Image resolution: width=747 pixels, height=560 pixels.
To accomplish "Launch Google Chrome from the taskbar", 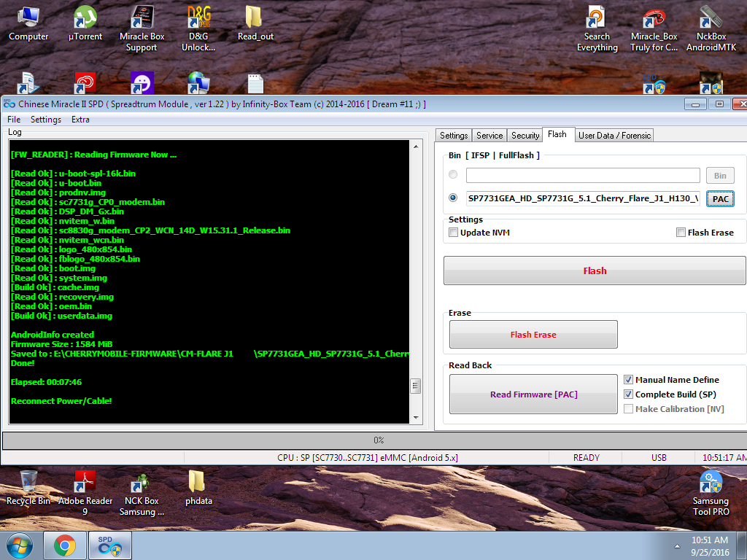I will [x=64, y=545].
